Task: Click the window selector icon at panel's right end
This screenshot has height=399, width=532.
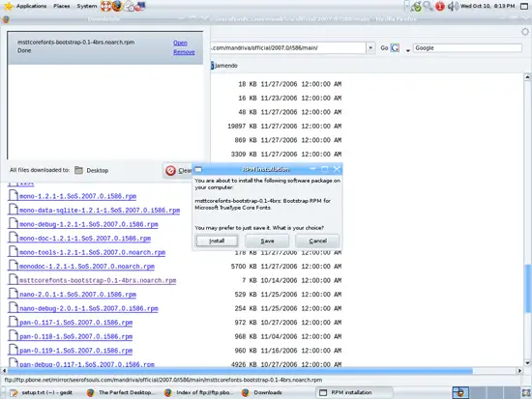Action: [x=524, y=6]
